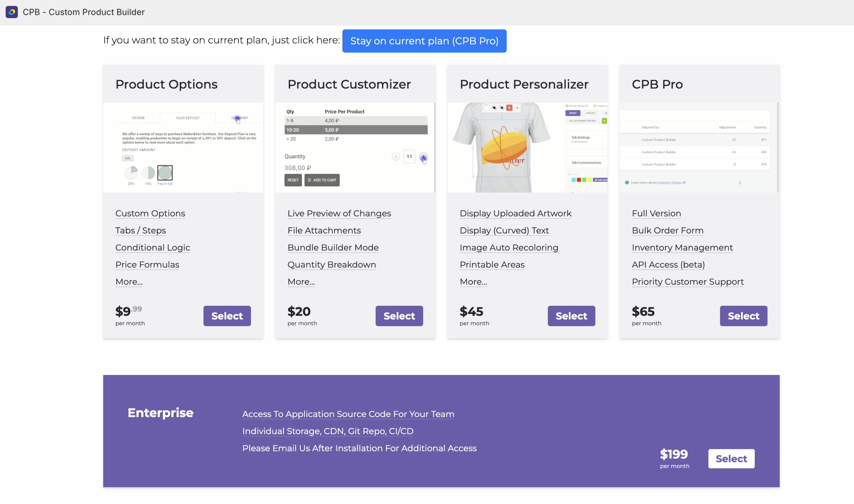Click Stay on current plan (CPB Pro)
This screenshot has width=854, height=504.
click(x=424, y=41)
